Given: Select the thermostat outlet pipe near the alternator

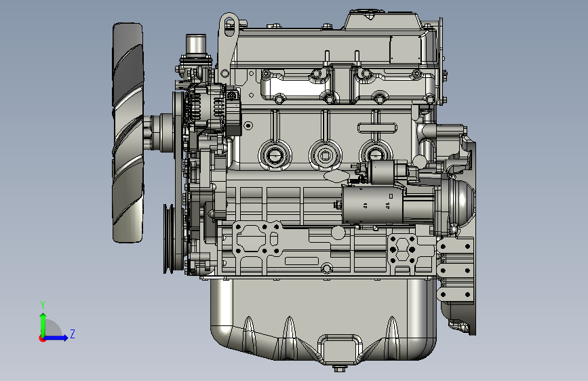Looking at the screenshot, I should tap(196, 45).
